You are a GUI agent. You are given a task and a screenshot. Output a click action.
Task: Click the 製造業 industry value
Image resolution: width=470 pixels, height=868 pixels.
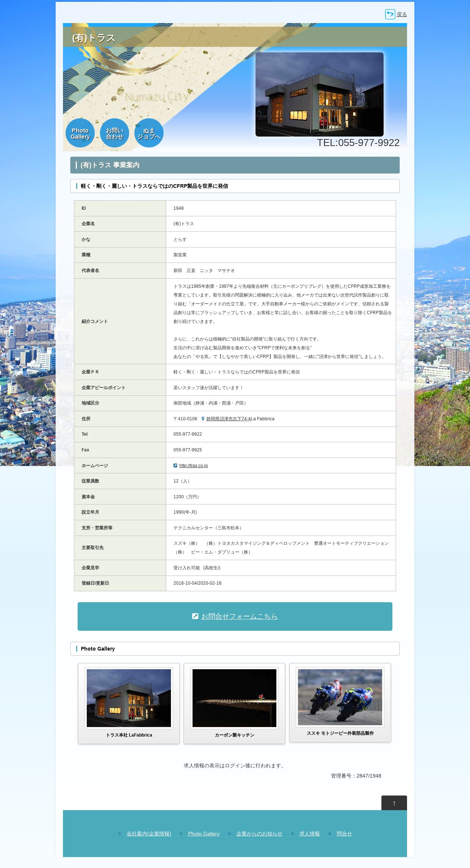tap(180, 255)
